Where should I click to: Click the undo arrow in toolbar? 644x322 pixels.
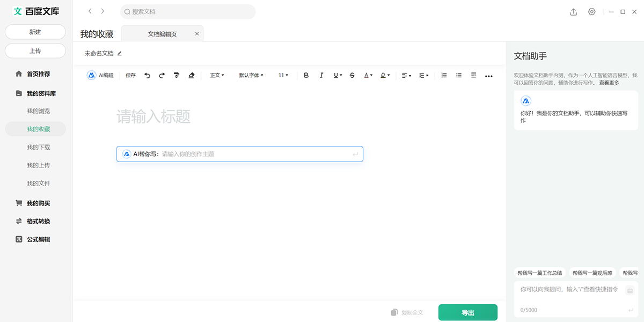point(148,76)
